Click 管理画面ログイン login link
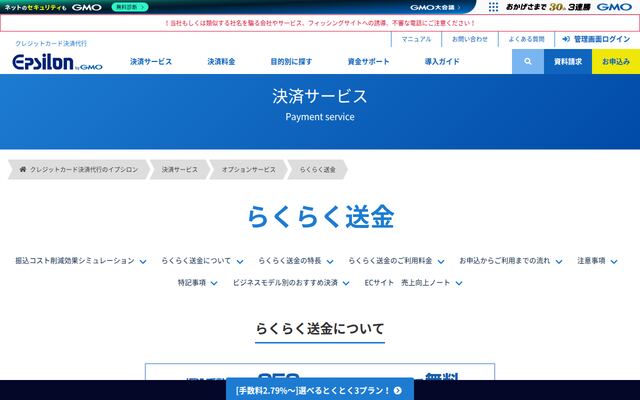 coord(596,39)
